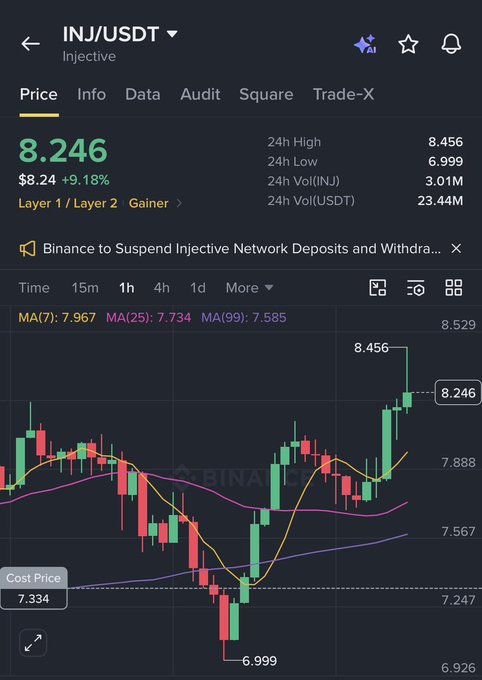Tap the Injective coin name subtitle

(x=89, y=56)
